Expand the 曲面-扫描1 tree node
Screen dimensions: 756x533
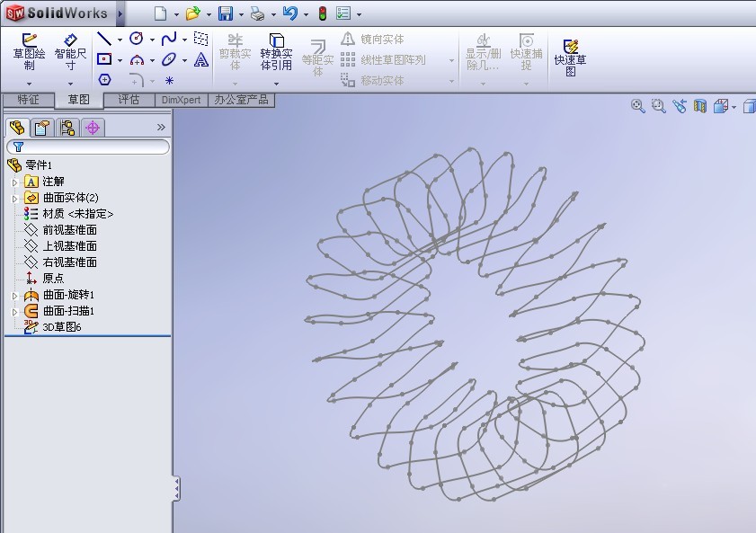[x=14, y=312]
